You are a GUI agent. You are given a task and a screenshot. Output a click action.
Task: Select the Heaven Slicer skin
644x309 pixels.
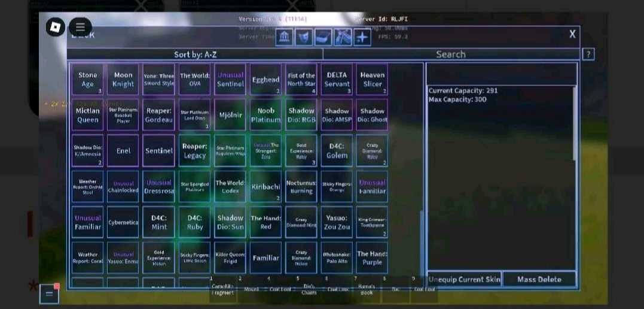[372, 80]
